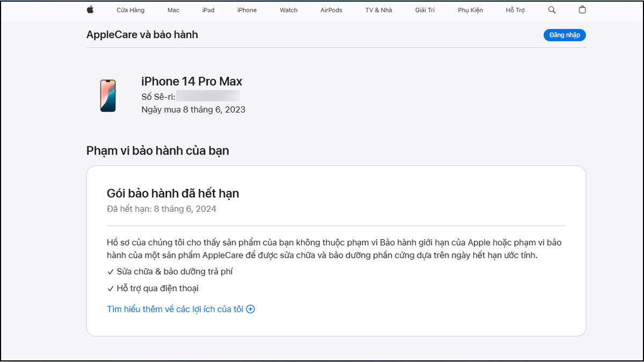
Task: Open the Cửa Hàng menu
Action: 130,10
